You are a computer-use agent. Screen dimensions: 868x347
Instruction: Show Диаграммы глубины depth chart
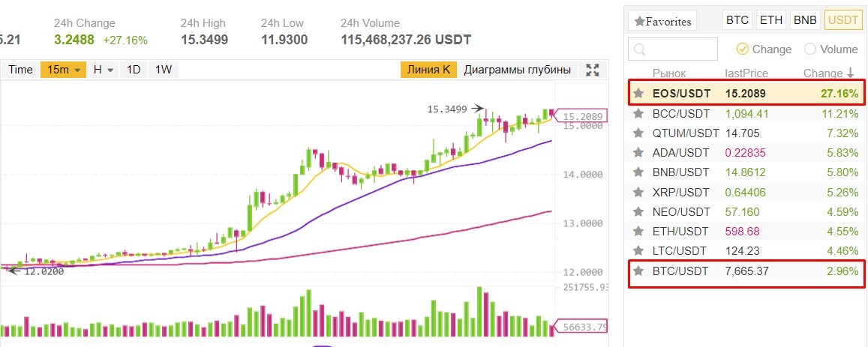pyautogui.click(x=517, y=70)
